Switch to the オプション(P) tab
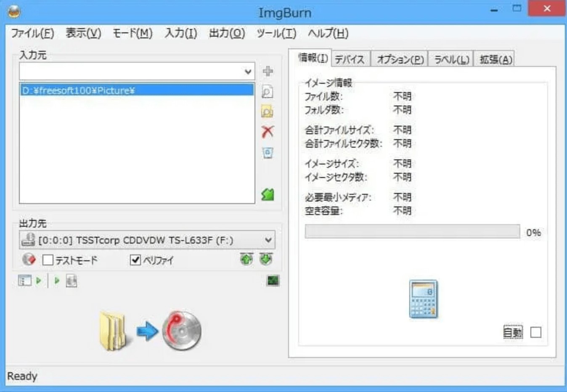The height and width of the screenshot is (392, 567). point(400,59)
